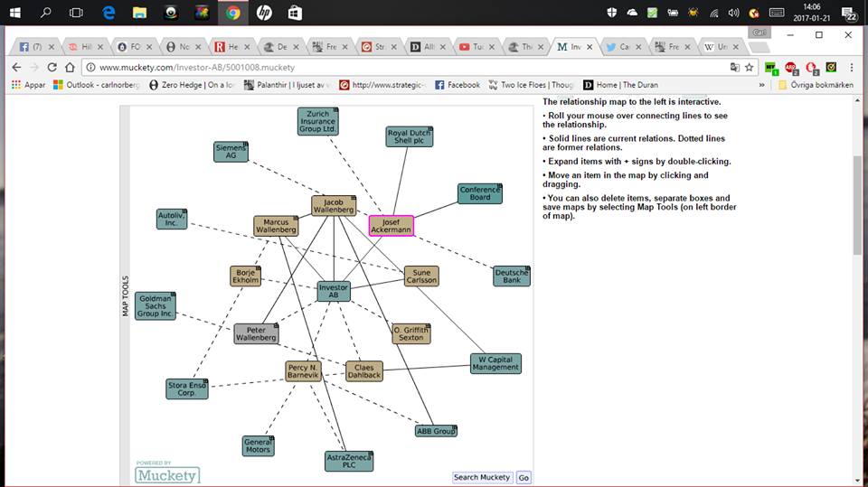Screen dimensions: 868x487
Task: Click the translate page icon in address bar
Action: 733,67
